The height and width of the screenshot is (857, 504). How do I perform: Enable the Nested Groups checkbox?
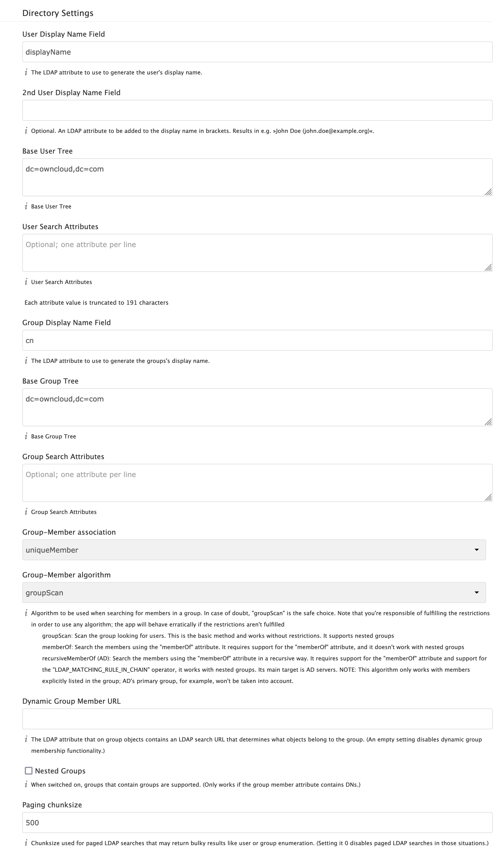(x=29, y=771)
